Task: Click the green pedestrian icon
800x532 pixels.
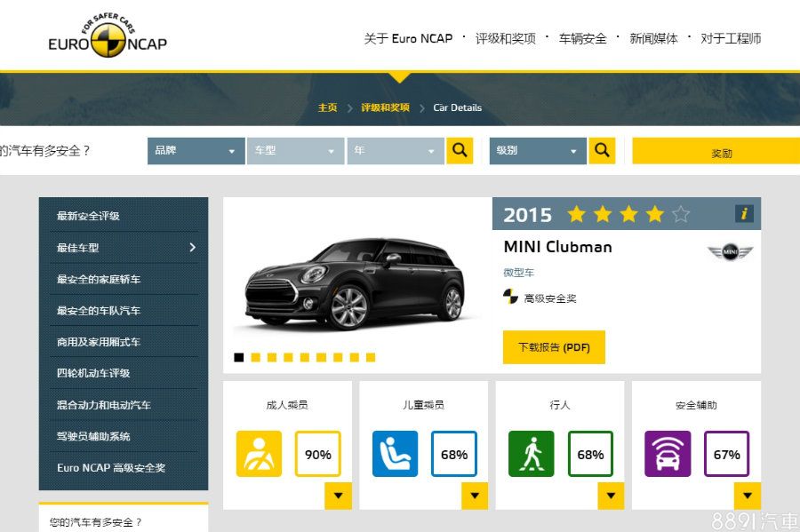Action: click(x=531, y=454)
